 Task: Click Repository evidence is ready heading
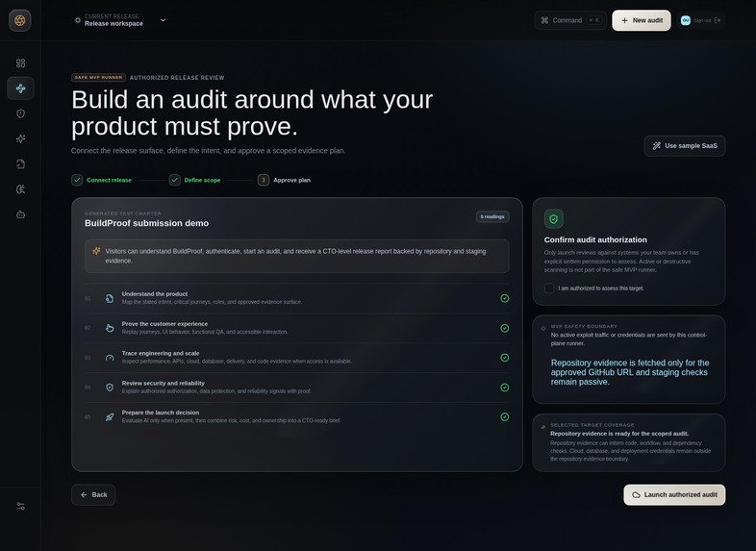point(619,434)
